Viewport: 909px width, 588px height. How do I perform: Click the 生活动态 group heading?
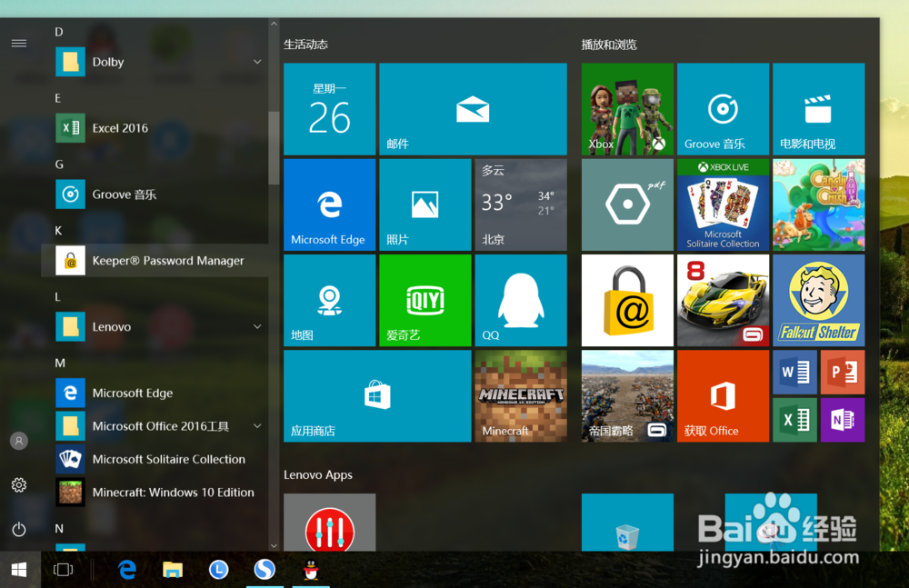305,45
